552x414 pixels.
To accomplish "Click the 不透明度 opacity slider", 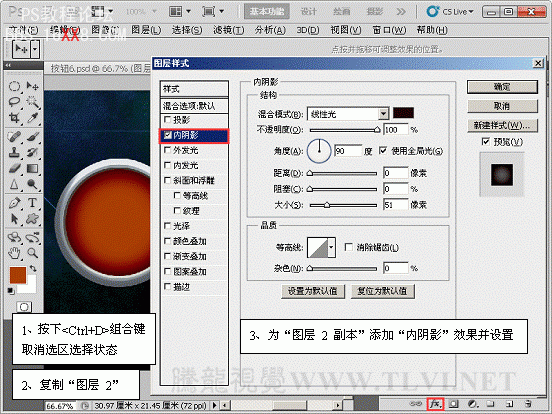I will pos(343,130).
